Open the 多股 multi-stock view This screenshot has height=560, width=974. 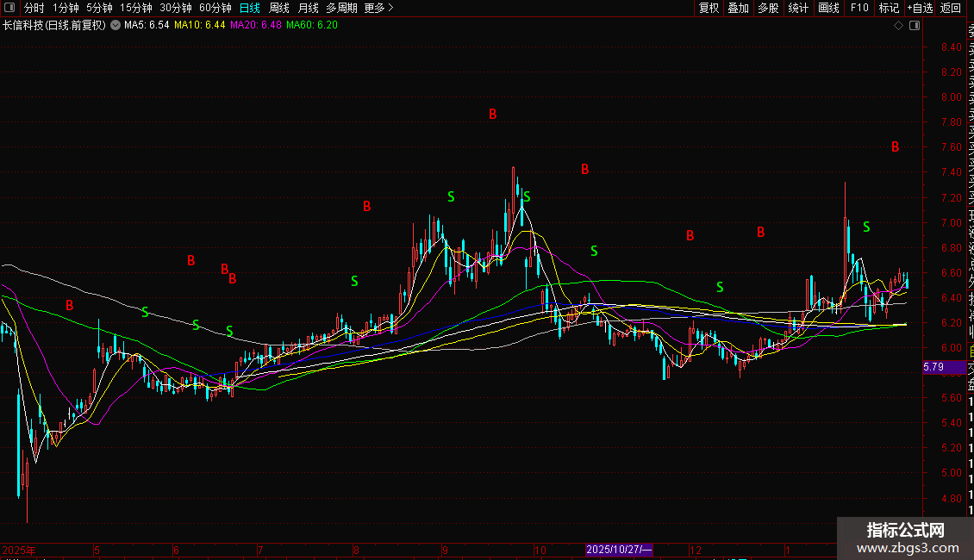click(768, 8)
